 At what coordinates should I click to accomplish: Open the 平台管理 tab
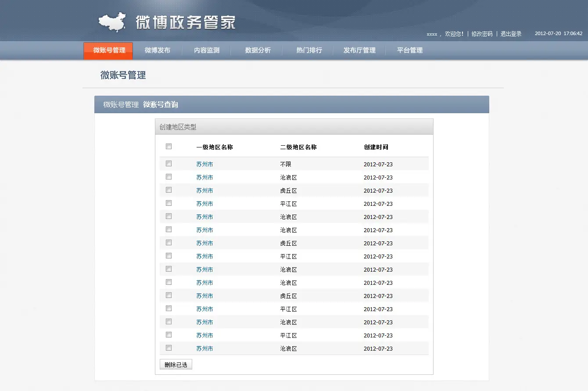[410, 50]
